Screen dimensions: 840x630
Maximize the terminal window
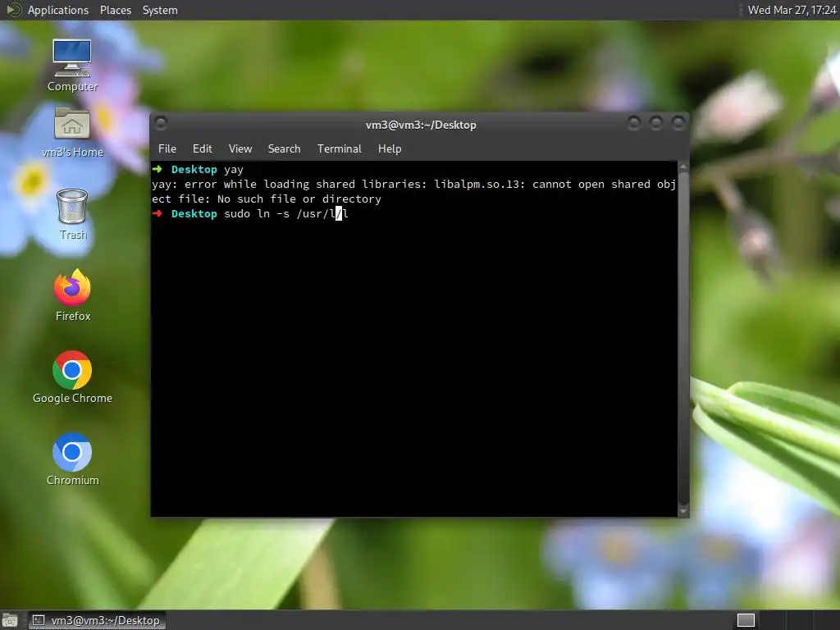[656, 124]
